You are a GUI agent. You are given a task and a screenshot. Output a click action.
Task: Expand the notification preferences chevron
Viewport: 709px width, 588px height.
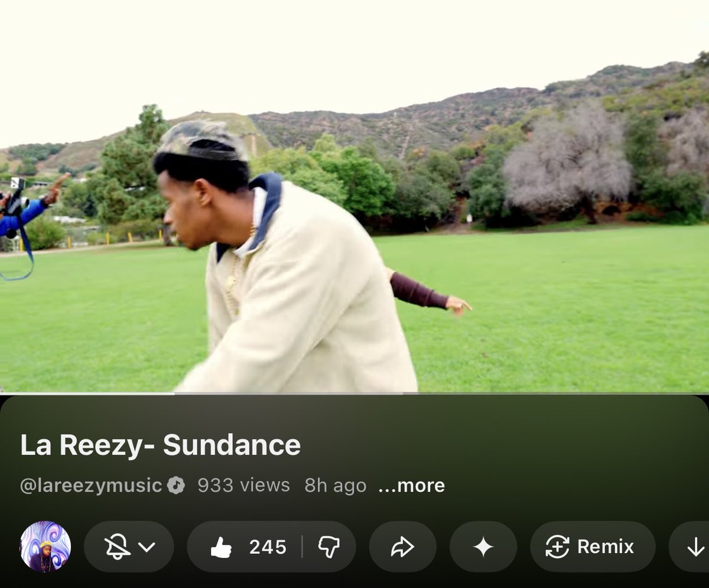click(147, 547)
